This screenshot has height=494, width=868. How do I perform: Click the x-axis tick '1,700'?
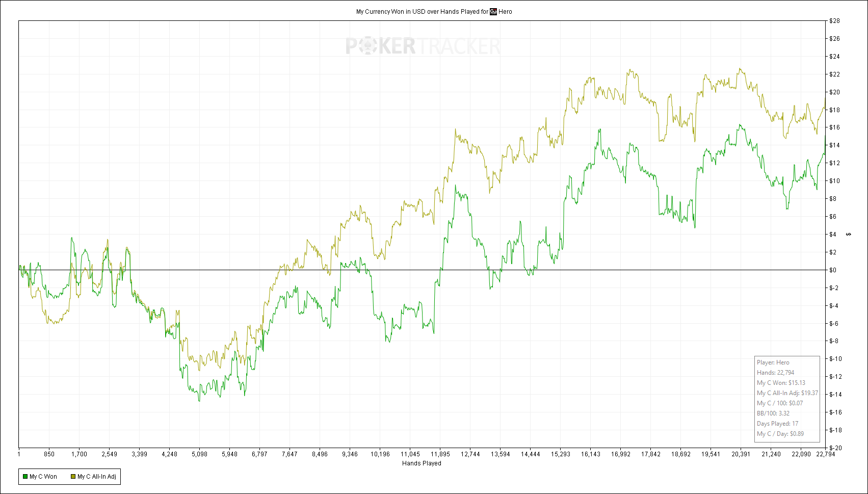click(79, 454)
